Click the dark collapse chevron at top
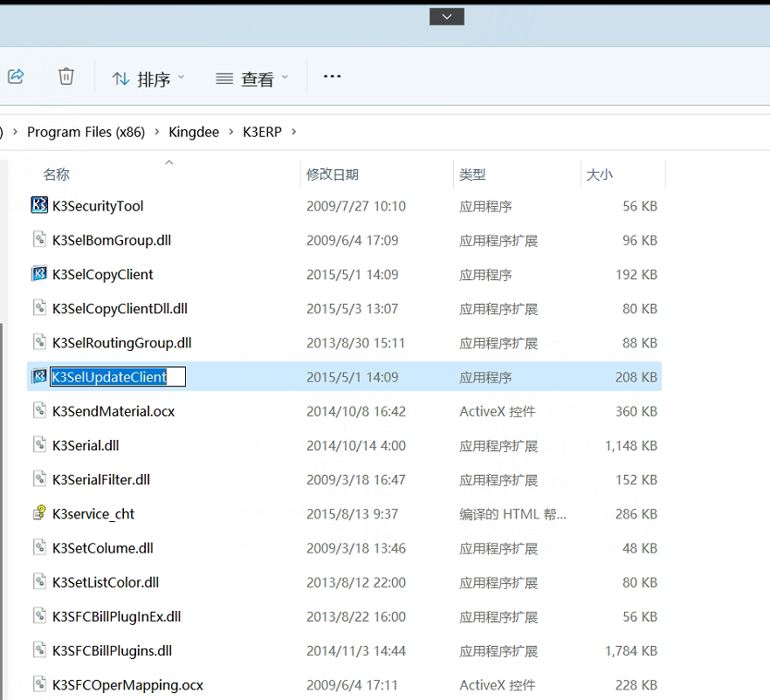The height and width of the screenshot is (700, 770). point(447,17)
